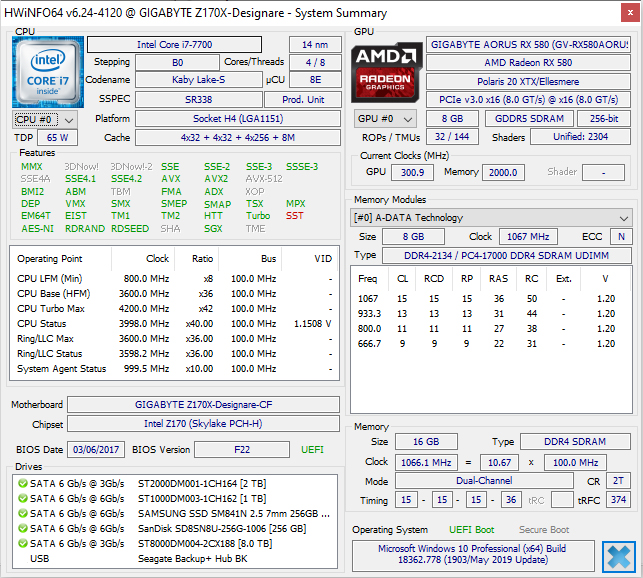Click the Kaby Lake-S codename value
This screenshot has width=643, height=578.
pyautogui.click(x=198, y=80)
